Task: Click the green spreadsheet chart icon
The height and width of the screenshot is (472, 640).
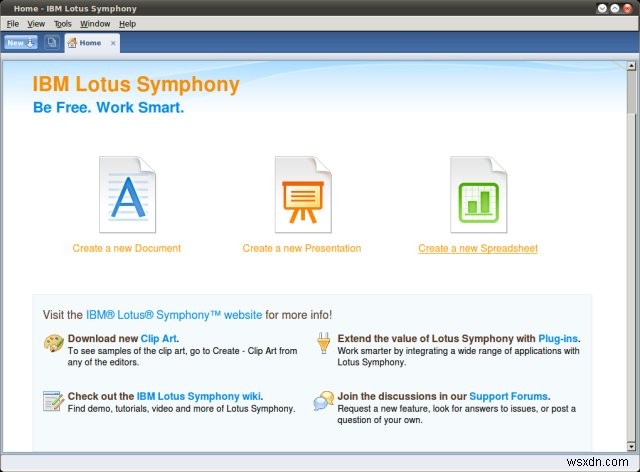Action: pos(478,195)
